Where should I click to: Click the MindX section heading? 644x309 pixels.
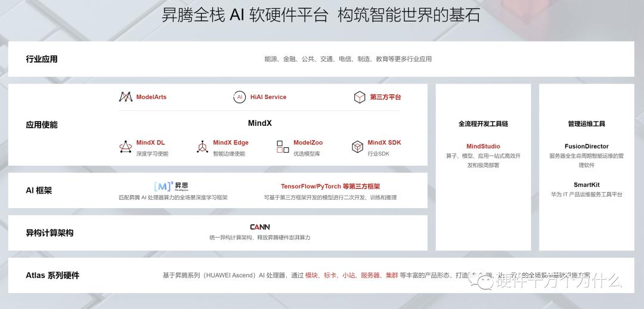click(259, 123)
